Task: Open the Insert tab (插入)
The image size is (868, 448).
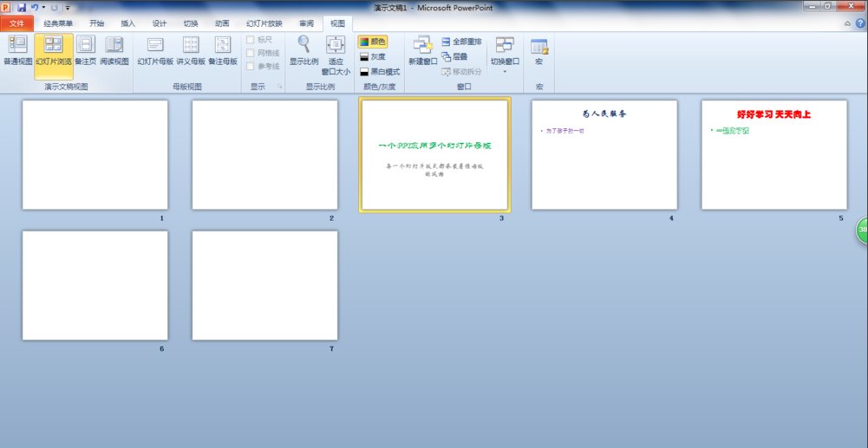Action: click(x=127, y=23)
